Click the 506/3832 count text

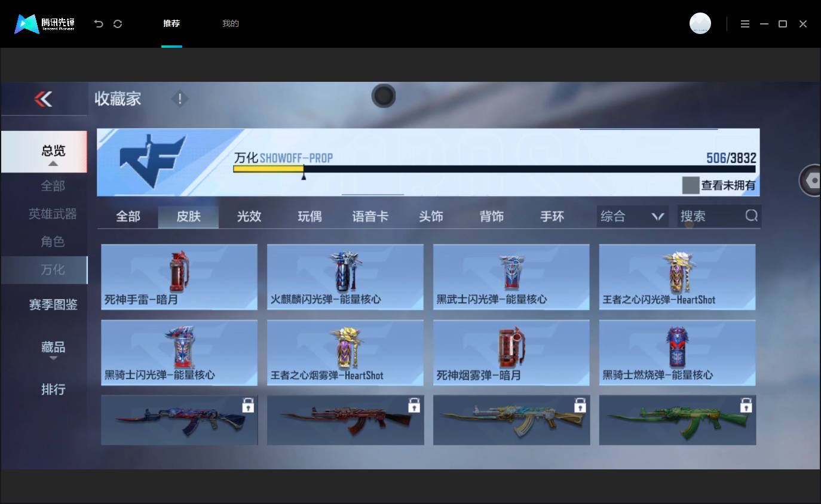pos(731,158)
